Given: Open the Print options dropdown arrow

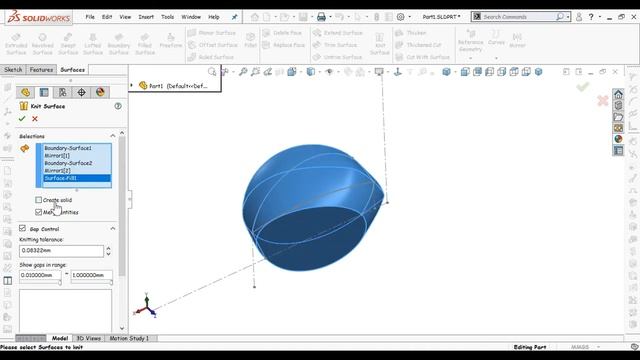Looking at the screenshot, I should [x=330, y=17].
